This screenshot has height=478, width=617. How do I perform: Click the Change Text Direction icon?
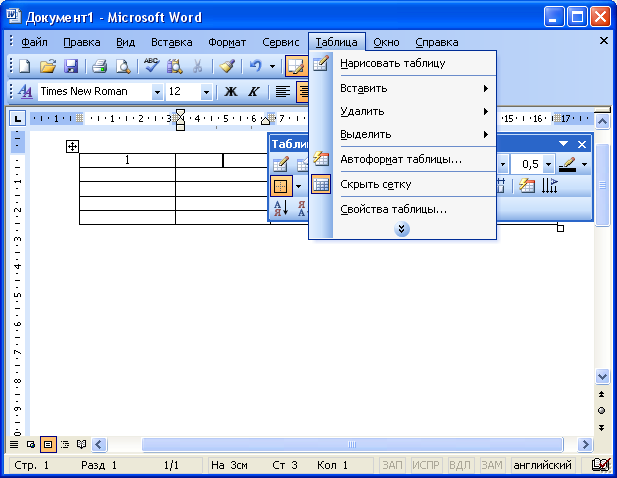point(550,186)
